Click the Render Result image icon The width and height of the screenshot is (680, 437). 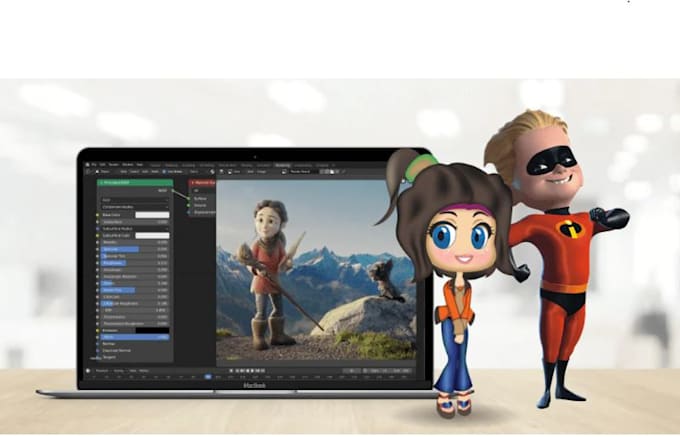(x=284, y=172)
